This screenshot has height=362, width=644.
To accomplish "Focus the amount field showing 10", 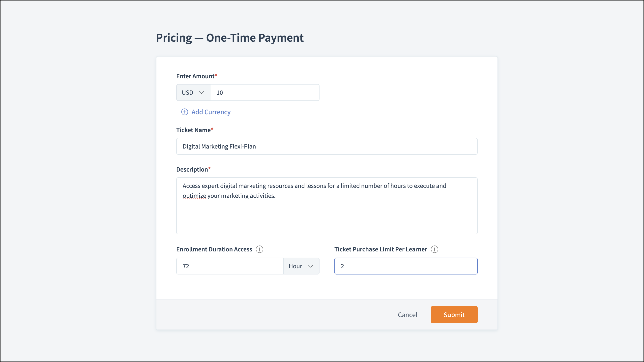I will coord(264,92).
